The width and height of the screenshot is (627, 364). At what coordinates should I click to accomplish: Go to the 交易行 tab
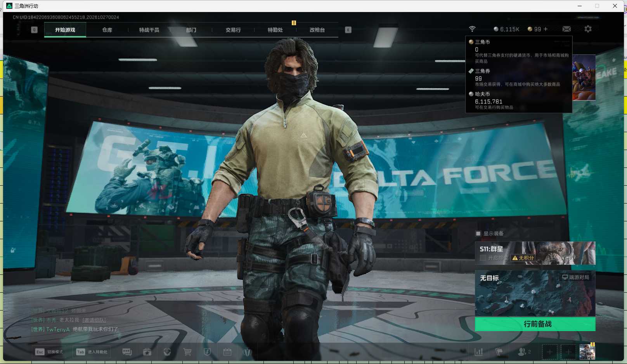click(x=233, y=30)
